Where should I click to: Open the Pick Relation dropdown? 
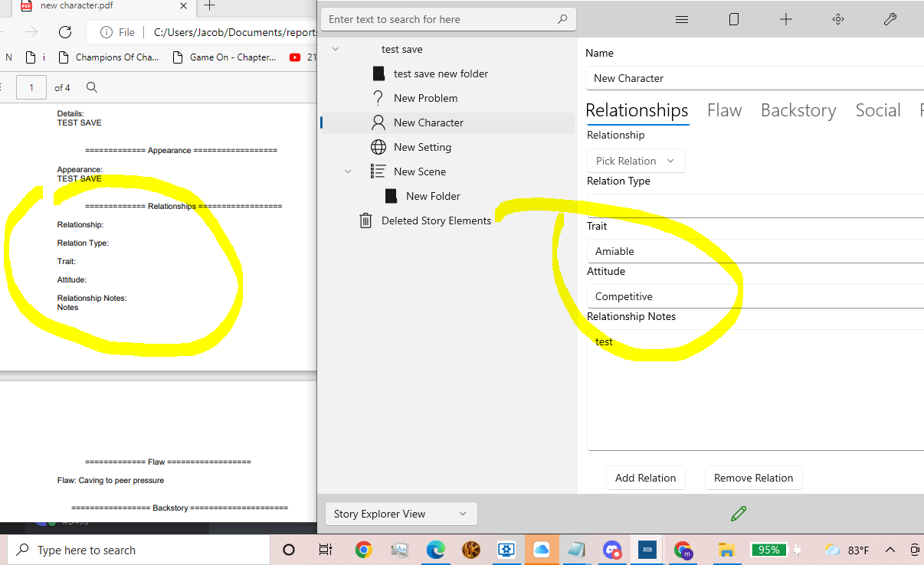[x=635, y=160]
